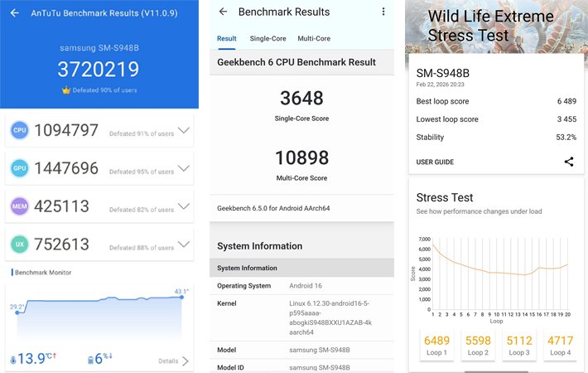Tap the samsung SM-S948B device name in AnTuTu

click(99, 47)
